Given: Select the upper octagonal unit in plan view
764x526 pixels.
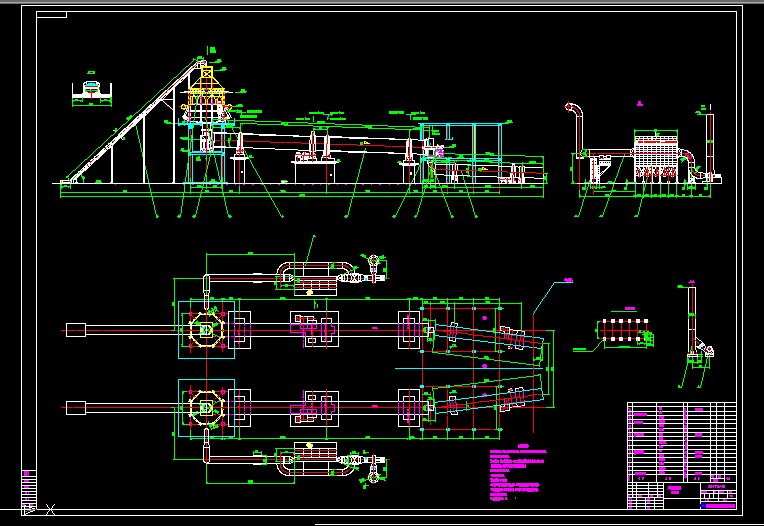Looking at the screenshot, I should (x=205, y=329).
